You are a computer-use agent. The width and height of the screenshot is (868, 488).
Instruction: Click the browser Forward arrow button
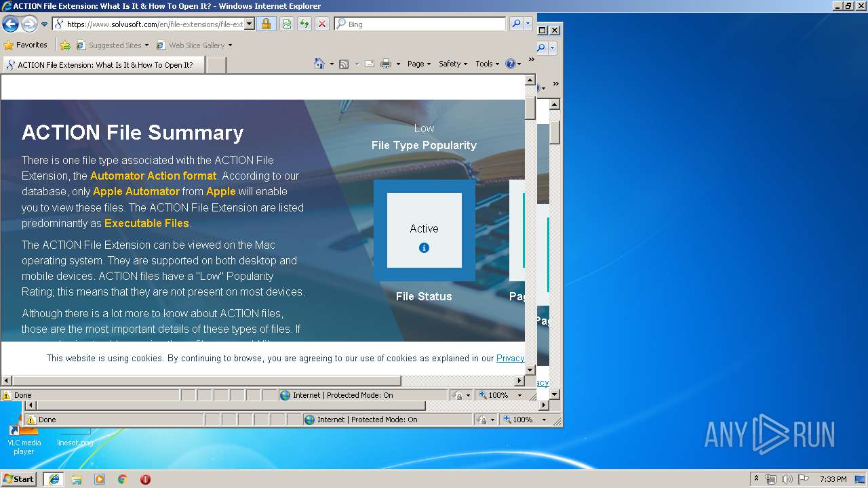pos(29,24)
